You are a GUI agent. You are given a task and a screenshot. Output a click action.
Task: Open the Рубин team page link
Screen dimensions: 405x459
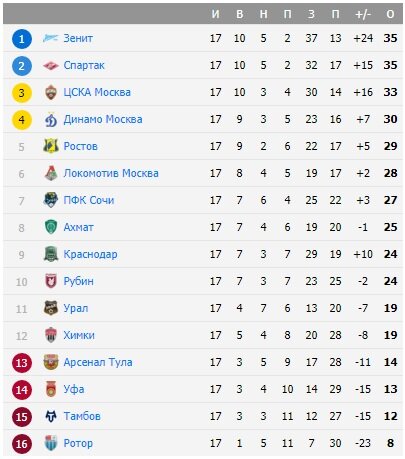click(x=78, y=281)
